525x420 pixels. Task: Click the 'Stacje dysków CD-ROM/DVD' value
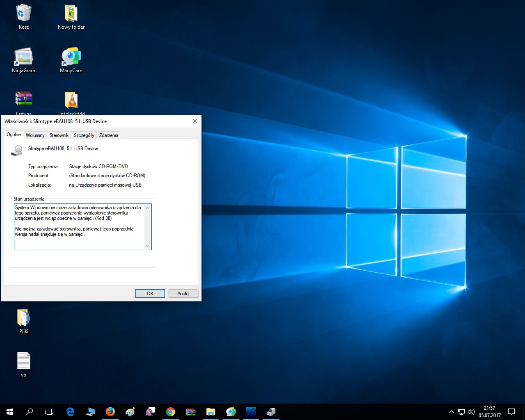(x=98, y=167)
